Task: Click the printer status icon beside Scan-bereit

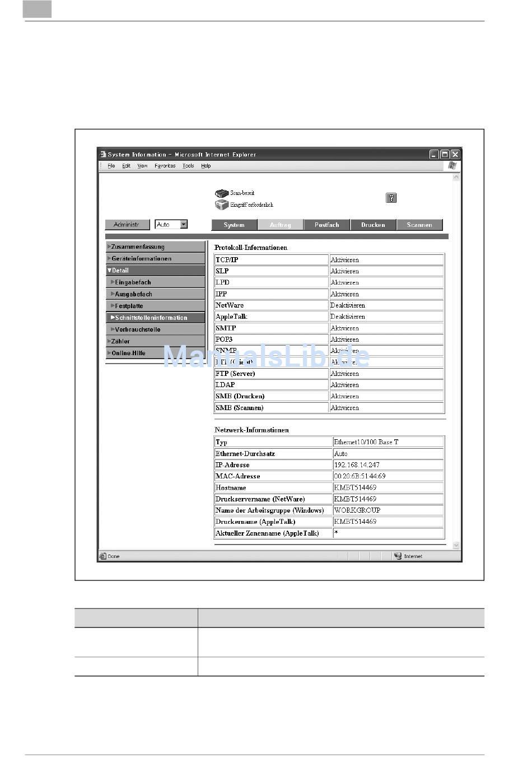Action: pyautogui.click(x=222, y=193)
